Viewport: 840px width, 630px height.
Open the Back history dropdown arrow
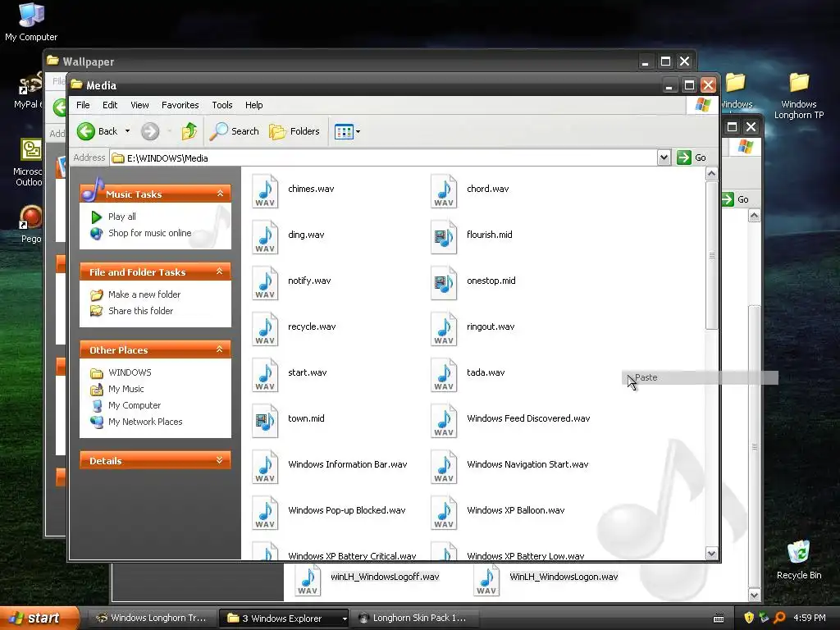tap(127, 131)
